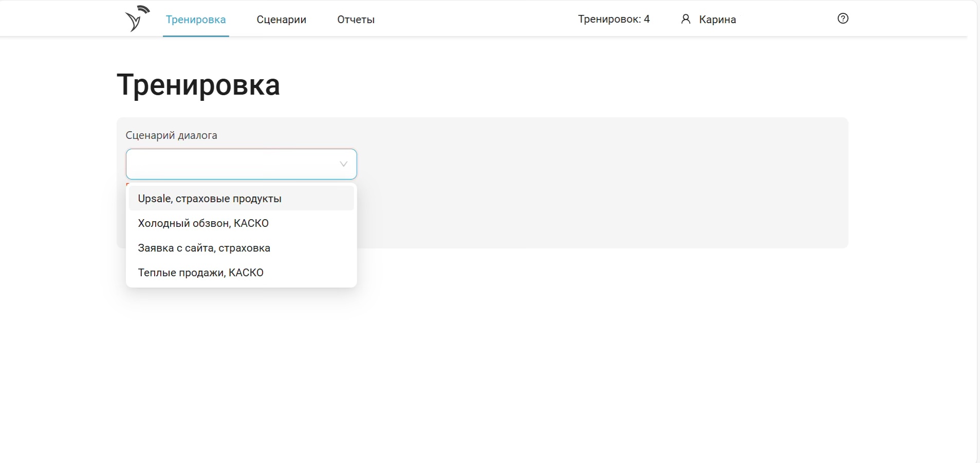This screenshot has width=980, height=463.
Task: Select 'Теплые продажи, КАСКО' scenario
Action: point(201,273)
